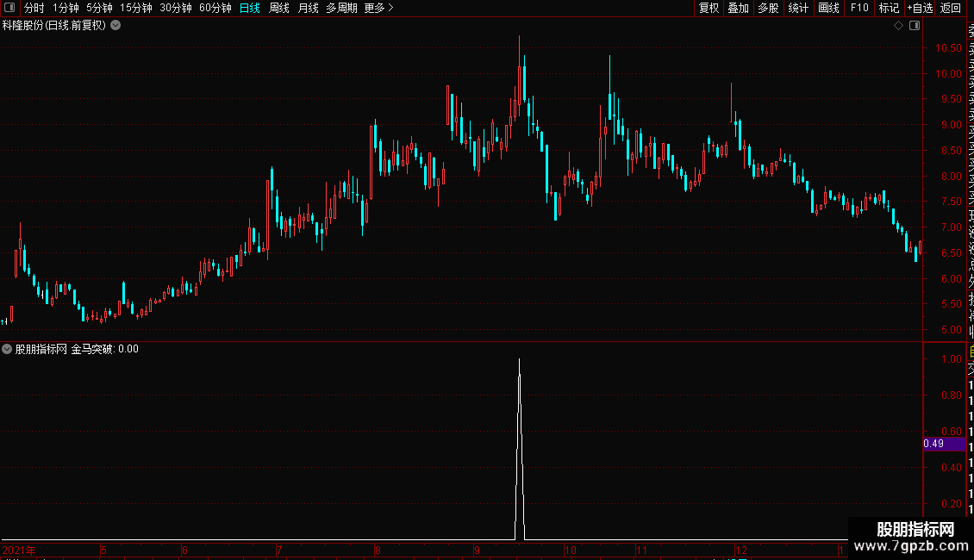Click month 12 marker on the time axis
This screenshot has width=974, height=560.
coord(741,550)
